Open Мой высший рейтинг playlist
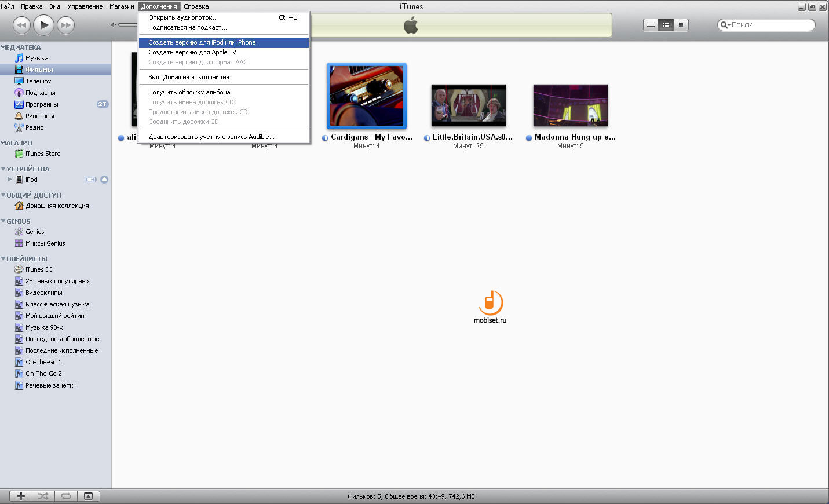Screen dimensions: 829x504 (56, 316)
